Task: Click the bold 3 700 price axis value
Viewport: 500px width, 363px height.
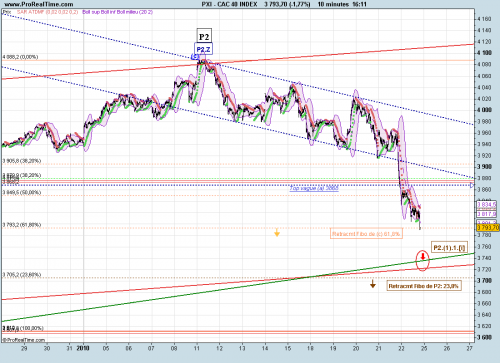Action: pyautogui.click(x=484, y=281)
